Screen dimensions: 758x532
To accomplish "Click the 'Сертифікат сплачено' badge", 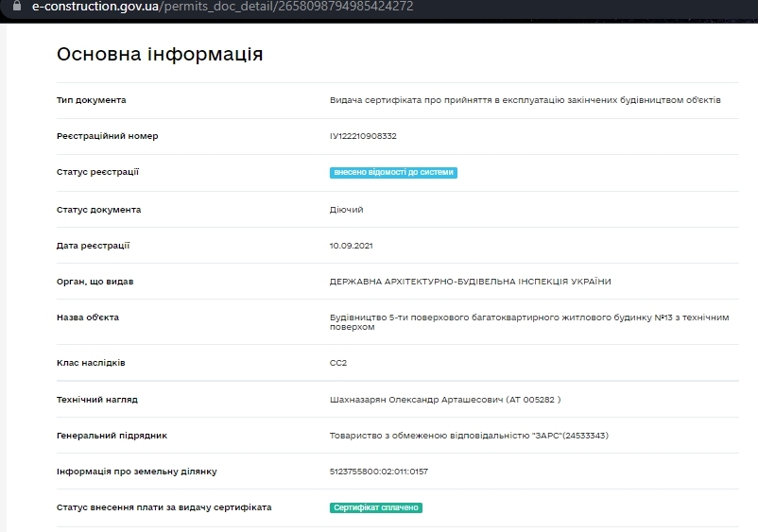I will 375,507.
